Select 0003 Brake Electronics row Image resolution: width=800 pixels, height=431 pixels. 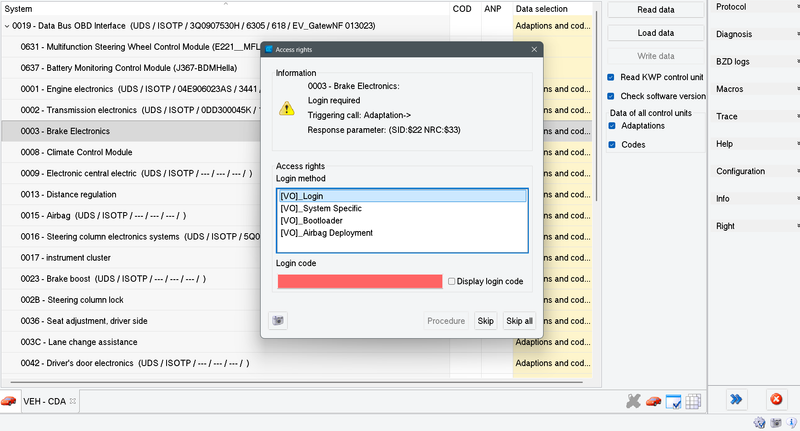131,131
